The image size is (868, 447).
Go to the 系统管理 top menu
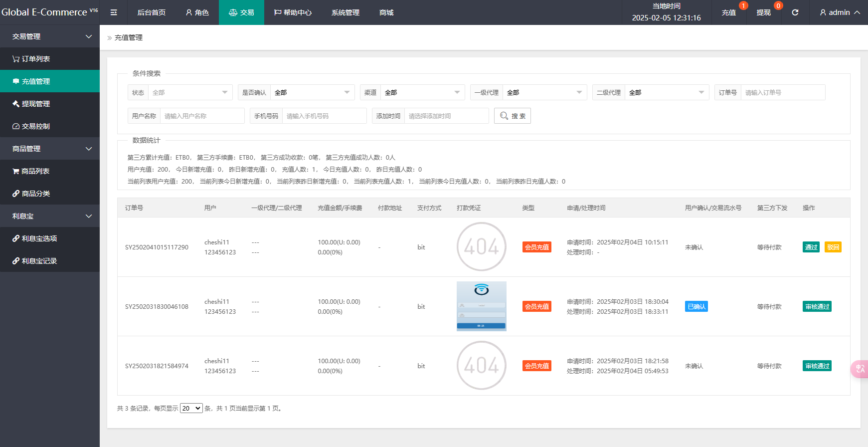tap(345, 12)
